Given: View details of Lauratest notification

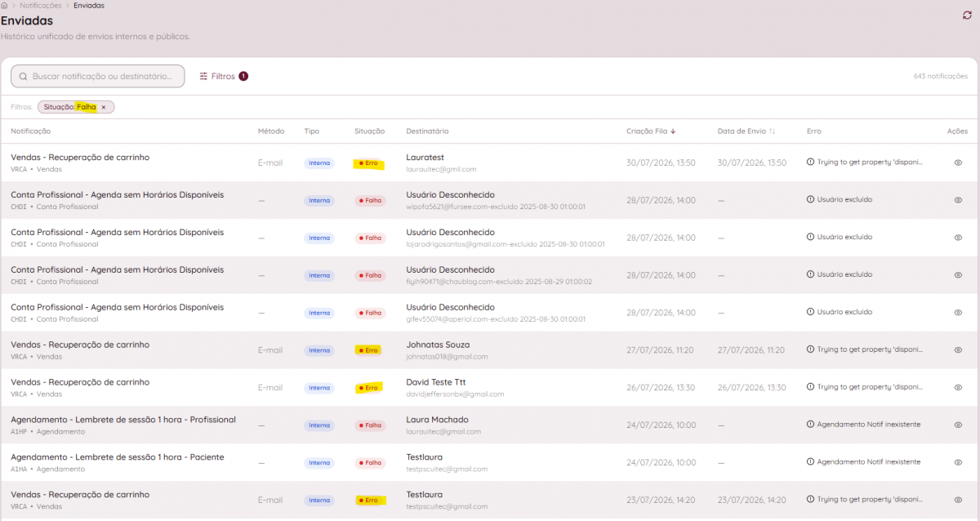Looking at the screenshot, I should pyautogui.click(x=958, y=163).
